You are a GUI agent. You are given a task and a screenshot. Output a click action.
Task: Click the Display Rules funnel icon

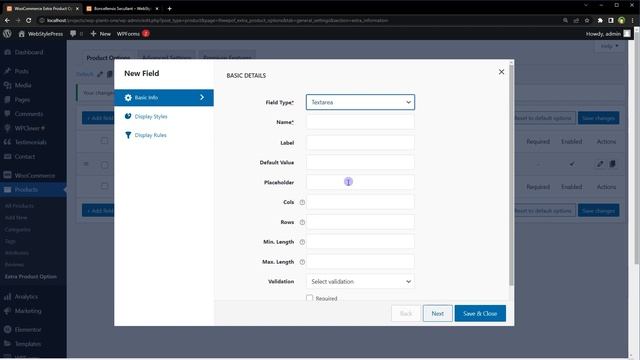coord(128,135)
